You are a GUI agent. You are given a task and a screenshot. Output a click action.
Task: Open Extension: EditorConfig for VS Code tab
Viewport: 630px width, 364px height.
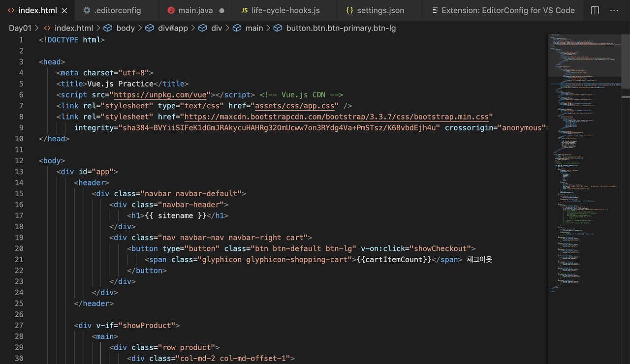503,10
